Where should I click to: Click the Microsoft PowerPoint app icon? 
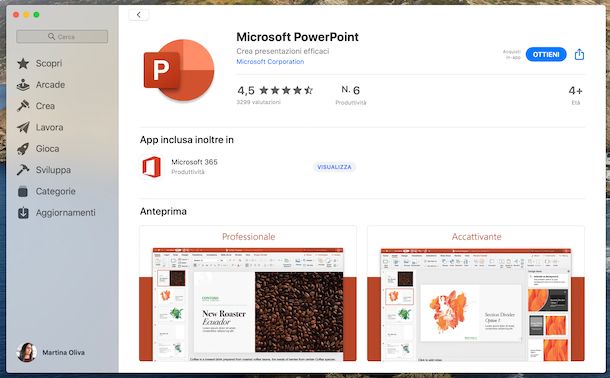point(179,70)
